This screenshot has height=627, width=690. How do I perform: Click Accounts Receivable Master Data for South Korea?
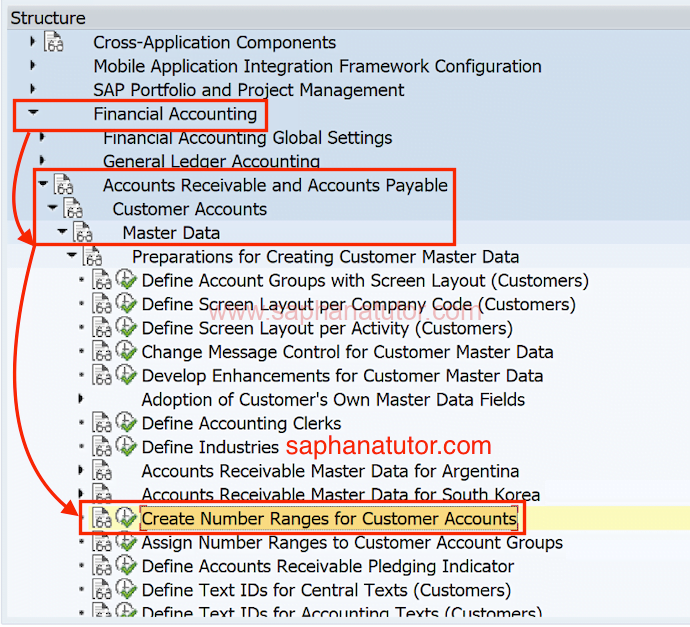click(341, 494)
